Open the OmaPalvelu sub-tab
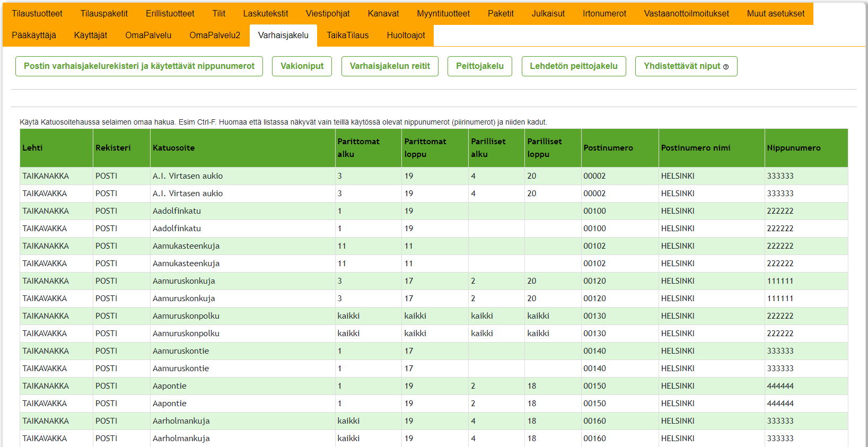Image resolution: width=868 pixels, height=447 pixels. (x=148, y=35)
